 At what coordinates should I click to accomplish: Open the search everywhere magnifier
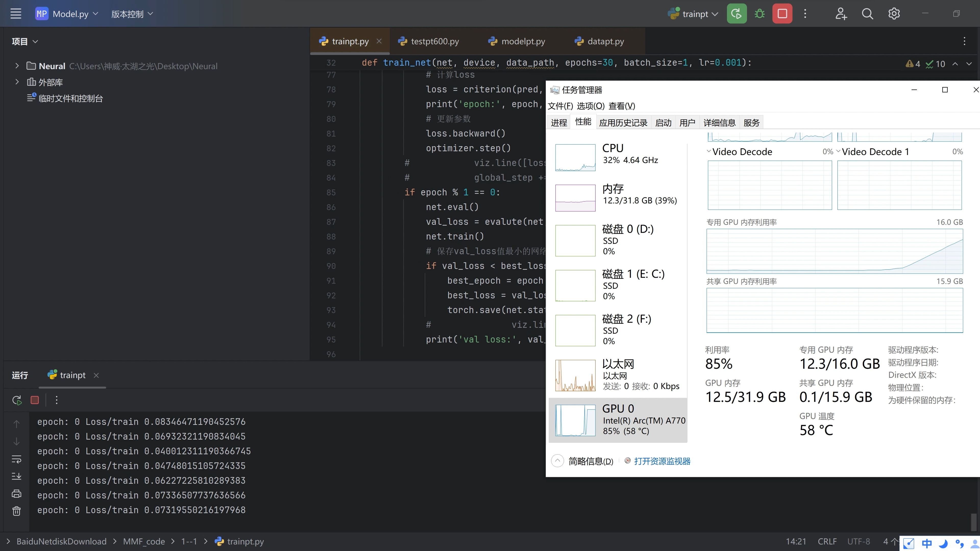coord(867,14)
